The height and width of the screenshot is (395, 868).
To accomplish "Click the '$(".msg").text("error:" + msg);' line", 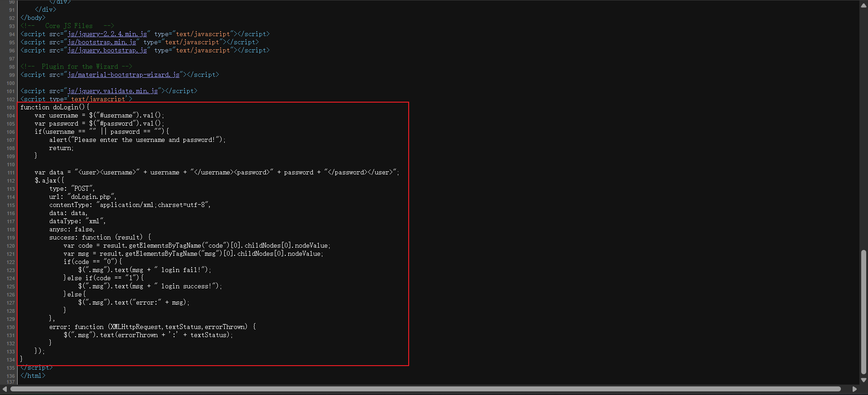I will (134, 302).
